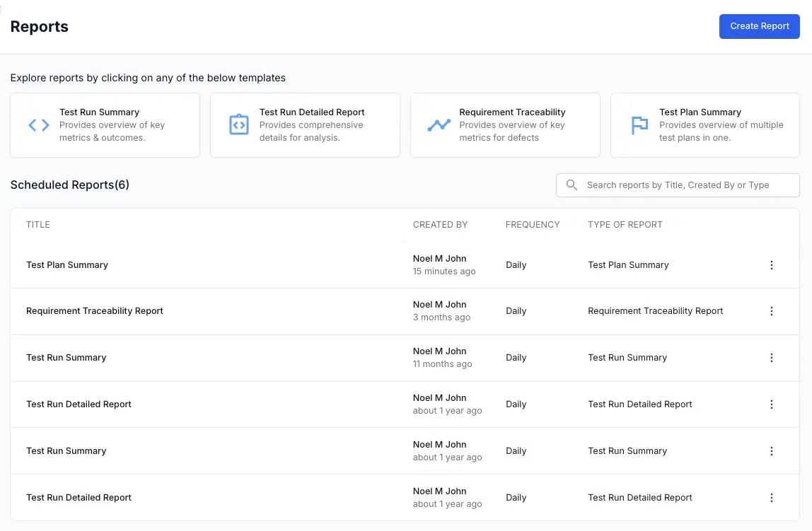Click the Test Run Detailed Report clipboard icon
812x531 pixels.
(x=239, y=125)
